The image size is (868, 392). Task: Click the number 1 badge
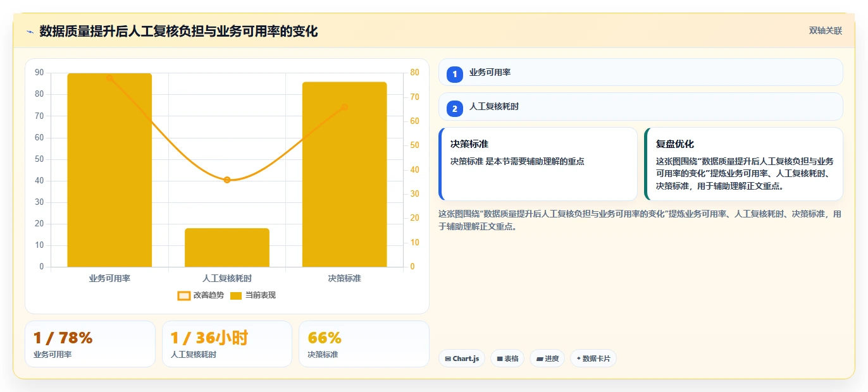(454, 74)
